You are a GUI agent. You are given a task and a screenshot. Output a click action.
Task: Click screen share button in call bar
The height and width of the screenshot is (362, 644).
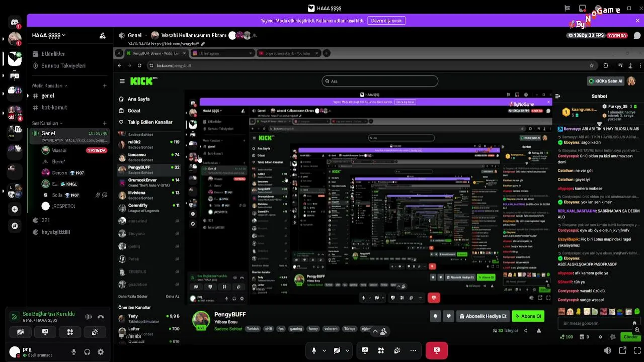(x=365, y=350)
